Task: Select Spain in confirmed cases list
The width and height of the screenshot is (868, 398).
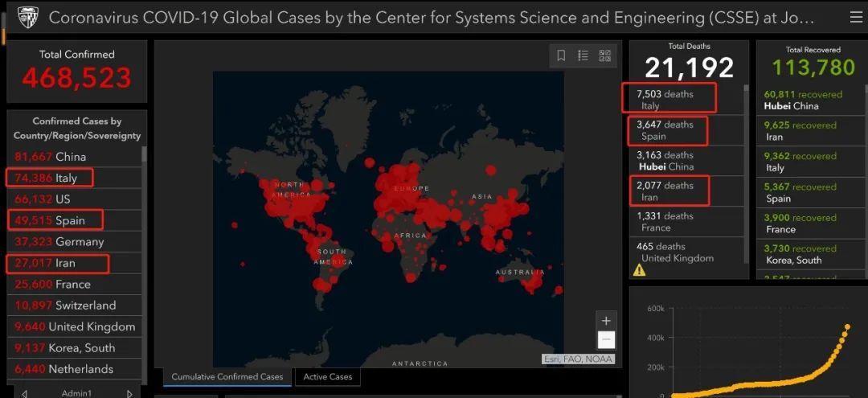Action: coord(75,220)
